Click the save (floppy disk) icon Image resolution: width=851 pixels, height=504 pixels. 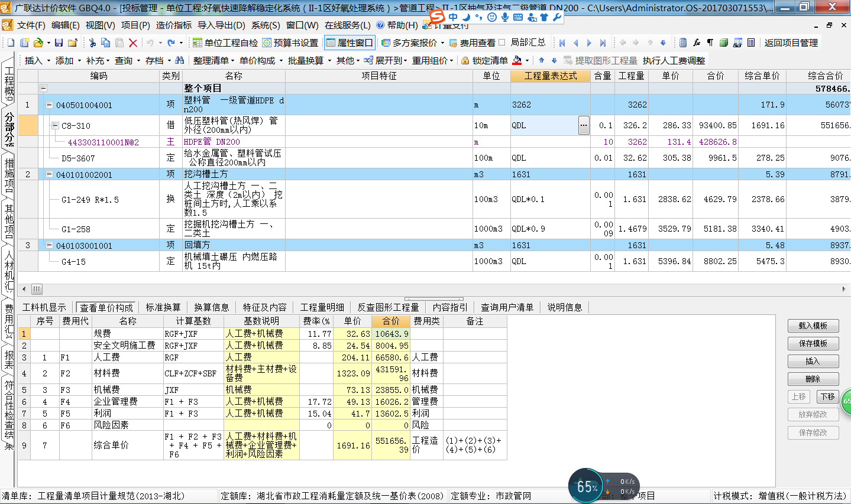(x=59, y=43)
